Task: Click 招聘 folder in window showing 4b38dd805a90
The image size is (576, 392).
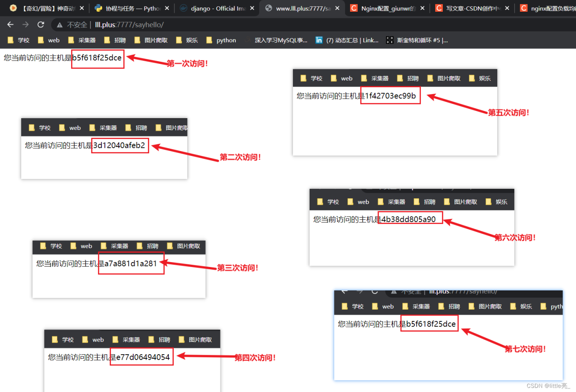Action: (425, 202)
